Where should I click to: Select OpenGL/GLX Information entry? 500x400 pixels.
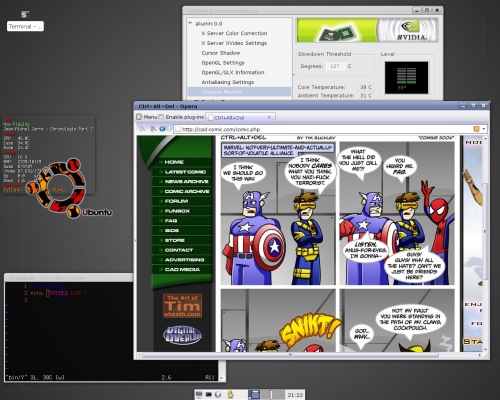click(233, 72)
